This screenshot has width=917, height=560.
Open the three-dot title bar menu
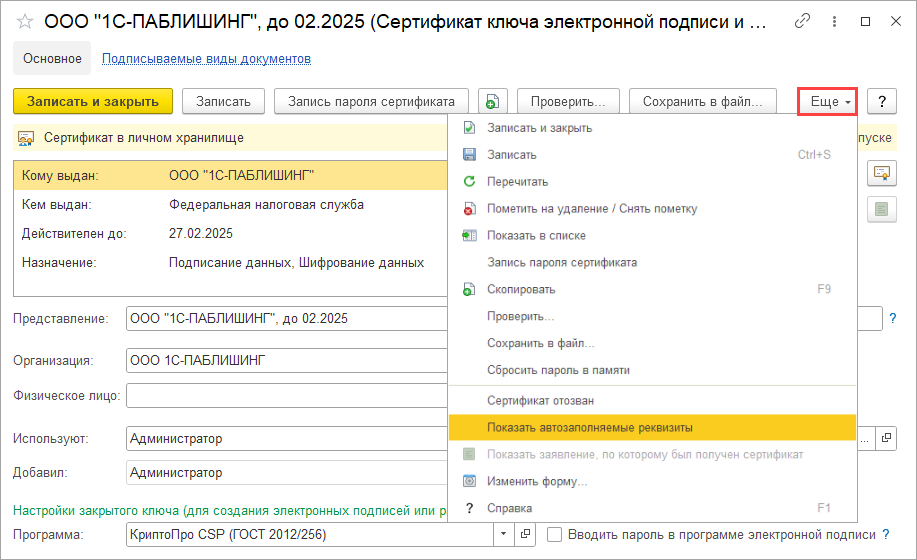835,22
